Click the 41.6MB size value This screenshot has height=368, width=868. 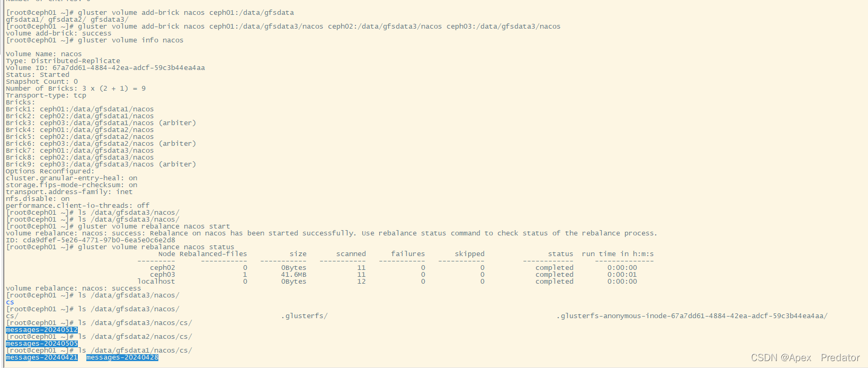coord(294,275)
